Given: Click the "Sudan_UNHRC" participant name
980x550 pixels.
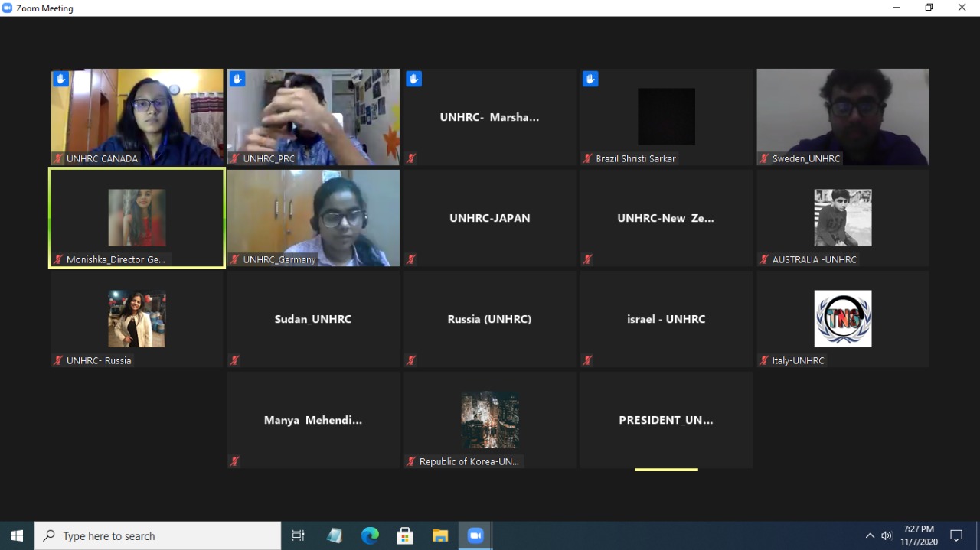Looking at the screenshot, I should (313, 319).
